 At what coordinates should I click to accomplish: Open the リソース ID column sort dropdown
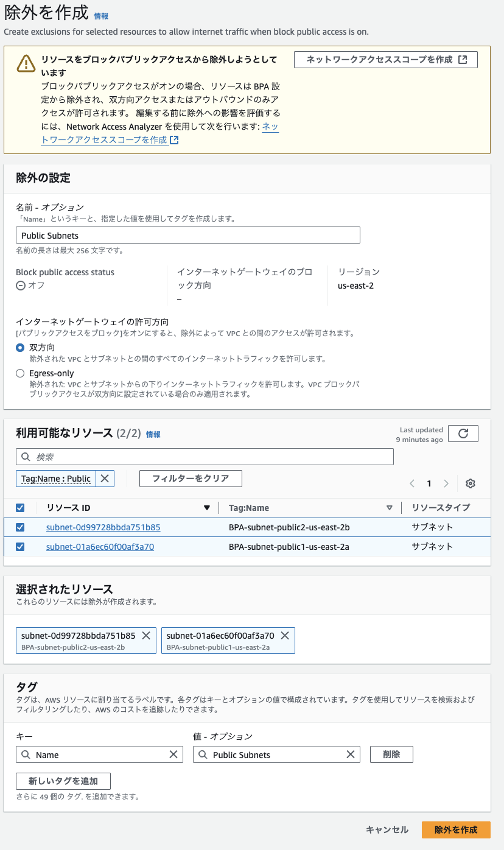206,507
